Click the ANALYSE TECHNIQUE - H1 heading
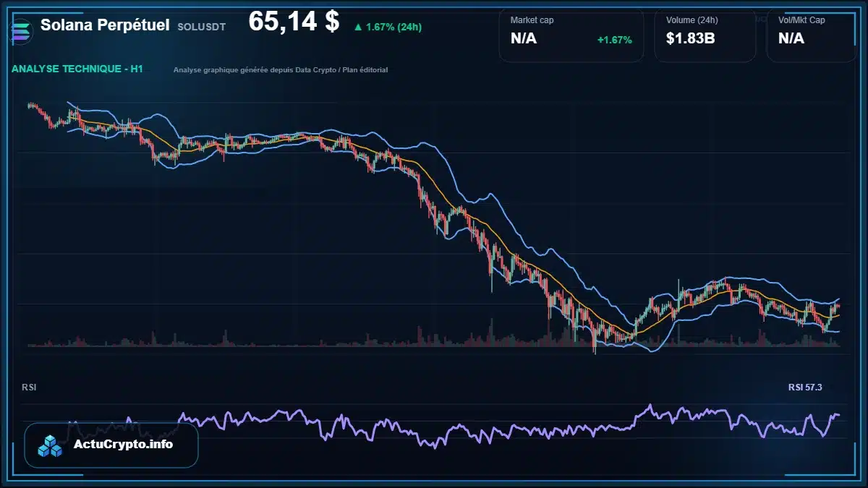This screenshot has width=868, height=488. click(x=77, y=69)
